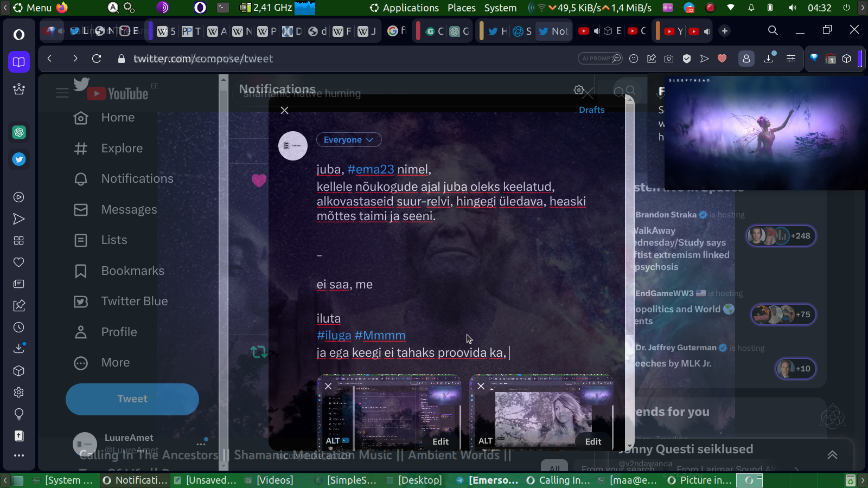
Task: Open Lists in Twitter navigation
Action: (101, 240)
